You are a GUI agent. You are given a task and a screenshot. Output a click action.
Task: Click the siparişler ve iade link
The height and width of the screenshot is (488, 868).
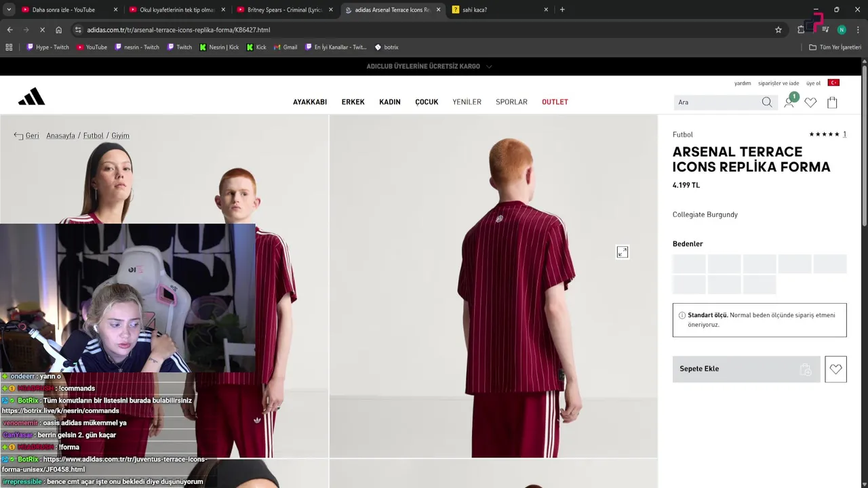click(778, 83)
